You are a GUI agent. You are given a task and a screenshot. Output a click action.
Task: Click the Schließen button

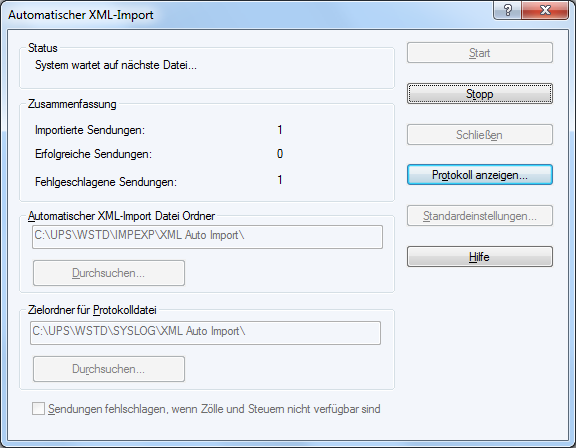tap(479, 135)
